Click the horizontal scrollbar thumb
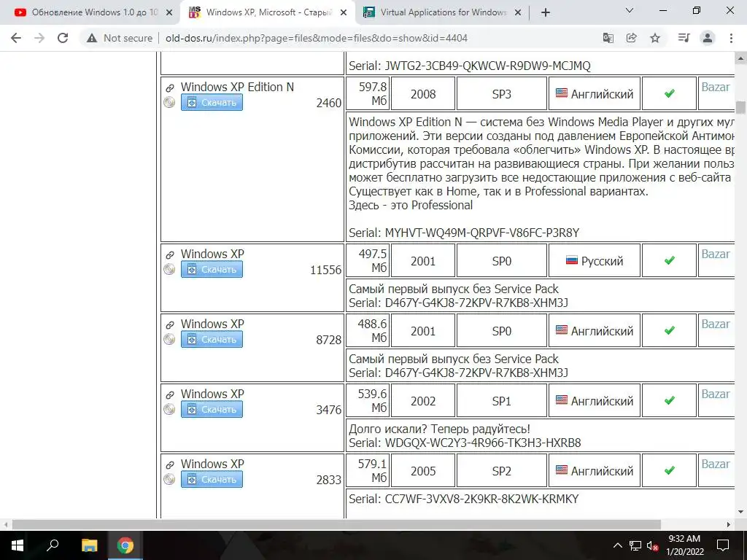This screenshot has width=747, height=560. tap(336, 524)
